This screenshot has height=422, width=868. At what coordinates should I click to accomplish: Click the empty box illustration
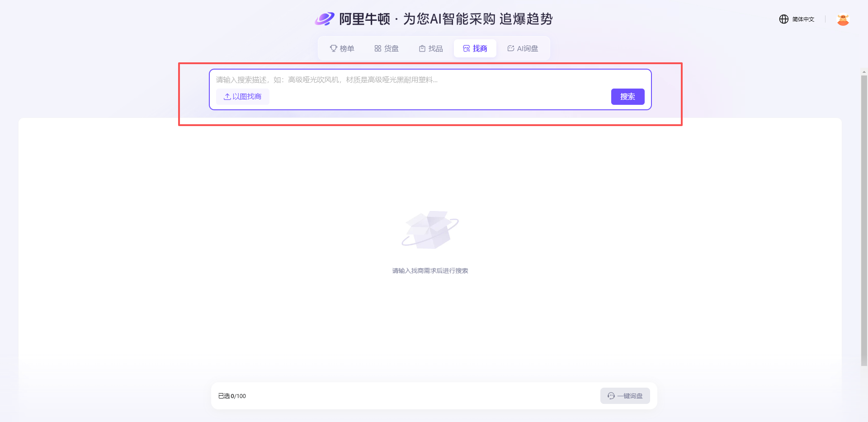pyautogui.click(x=430, y=230)
